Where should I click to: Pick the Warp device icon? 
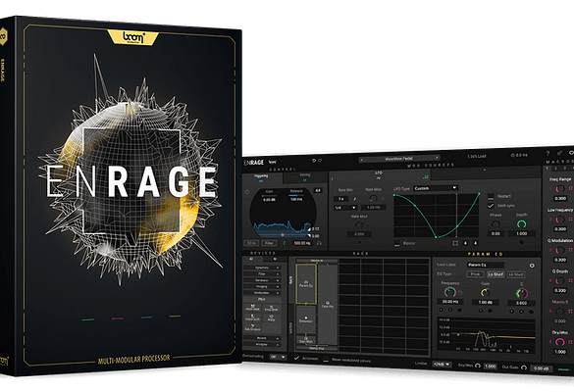point(271,318)
